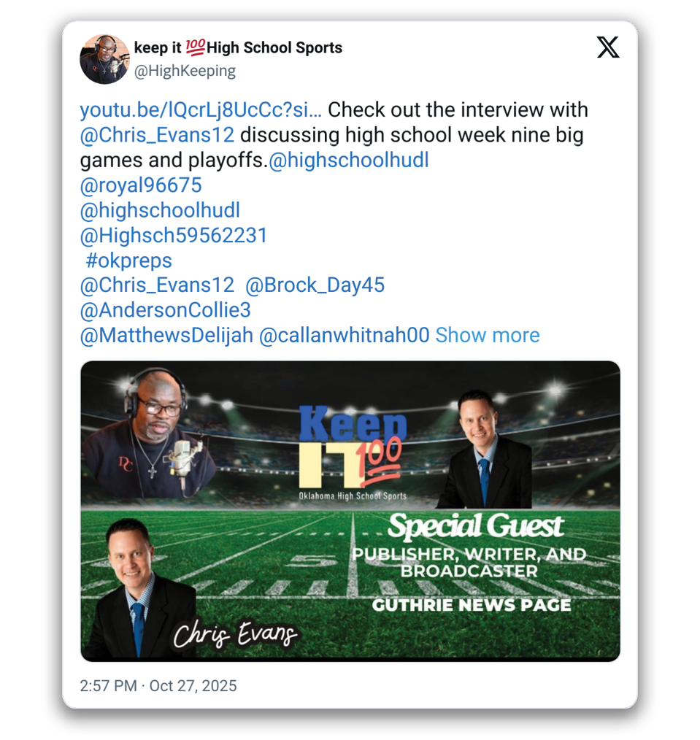Click the @AndersonCollie3 mention
The image size is (700, 740).
(165, 310)
